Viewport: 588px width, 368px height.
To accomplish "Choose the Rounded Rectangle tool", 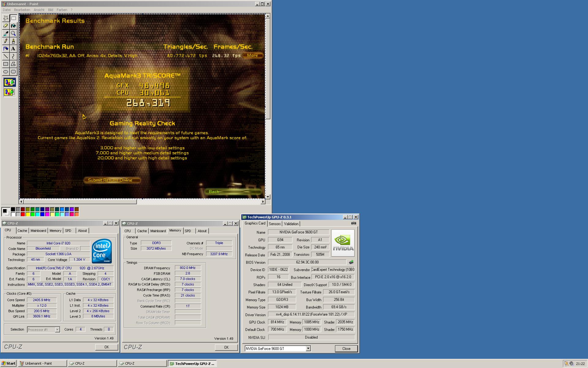I will [x=13, y=72].
